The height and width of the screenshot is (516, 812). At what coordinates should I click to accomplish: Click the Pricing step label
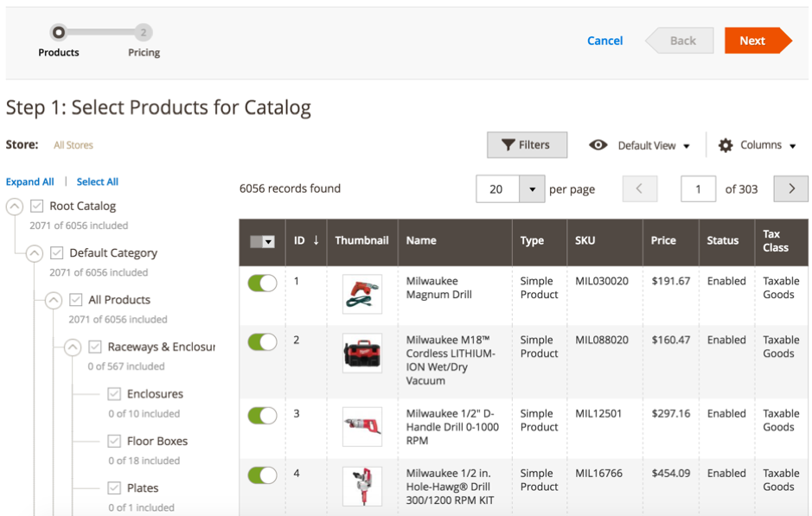[144, 52]
